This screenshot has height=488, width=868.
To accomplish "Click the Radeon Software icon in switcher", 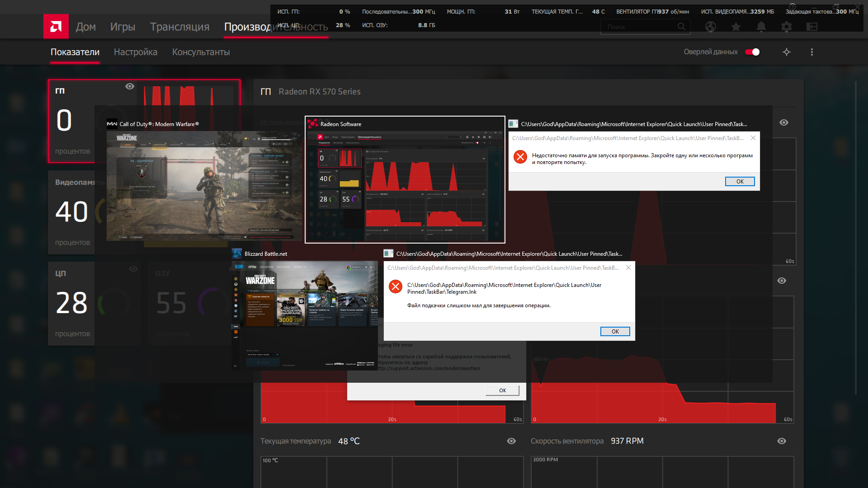I will coord(313,124).
